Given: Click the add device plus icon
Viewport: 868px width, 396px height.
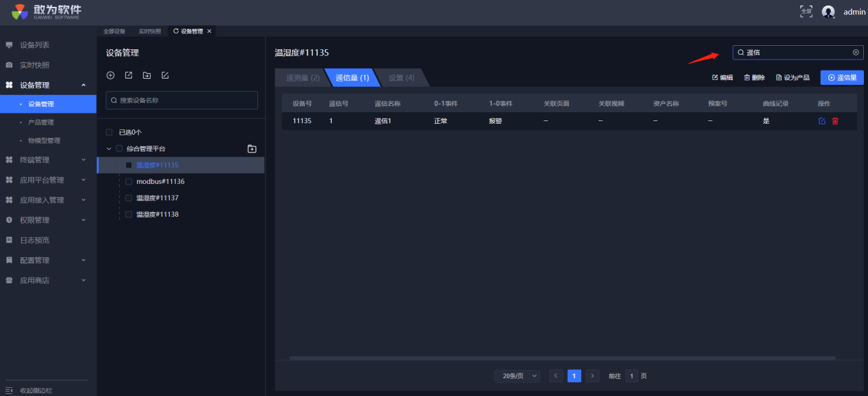Looking at the screenshot, I should [x=110, y=75].
